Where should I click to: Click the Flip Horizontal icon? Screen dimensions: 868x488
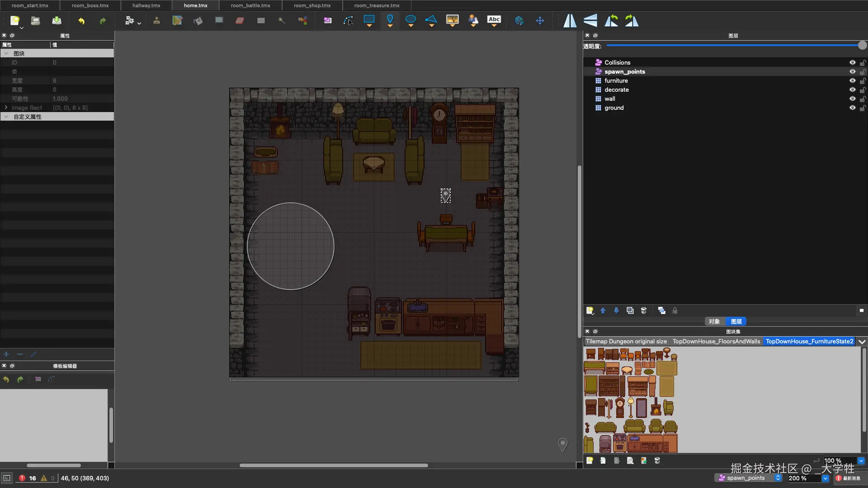570,20
